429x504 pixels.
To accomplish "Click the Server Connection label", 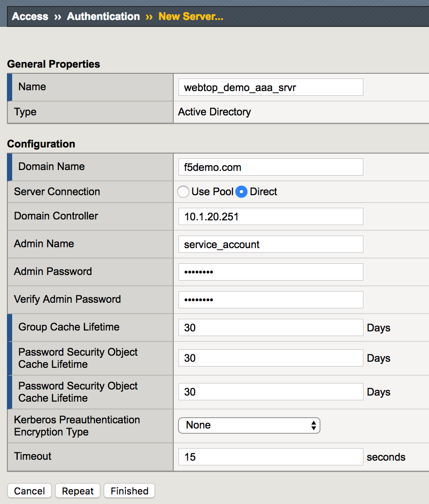I will [57, 192].
